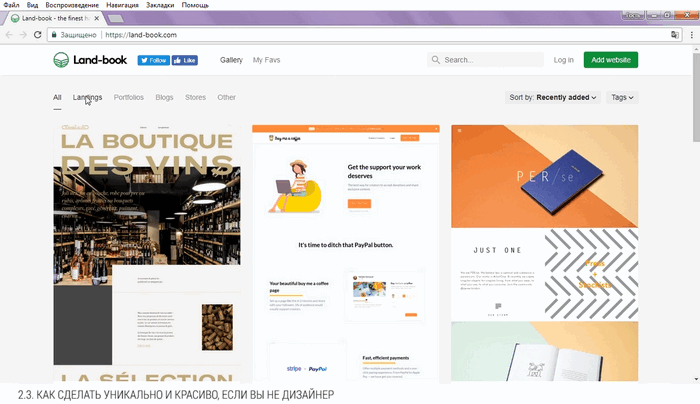Open My Favs page
Image resolution: width=700 pixels, height=404 pixels.
[267, 60]
